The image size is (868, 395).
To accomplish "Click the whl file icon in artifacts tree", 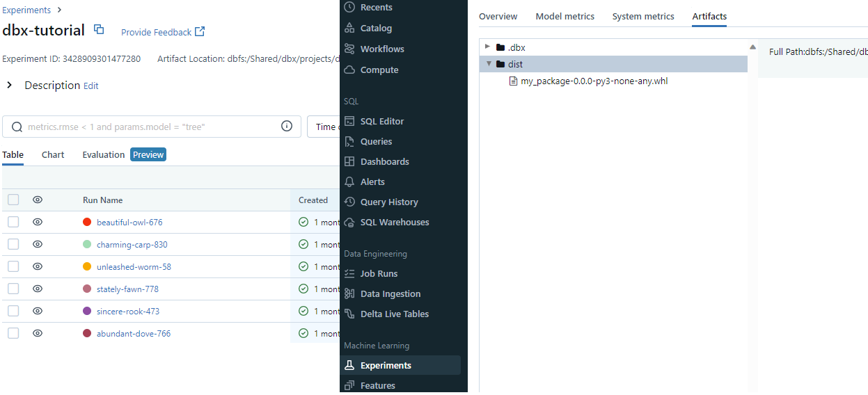I will 514,81.
